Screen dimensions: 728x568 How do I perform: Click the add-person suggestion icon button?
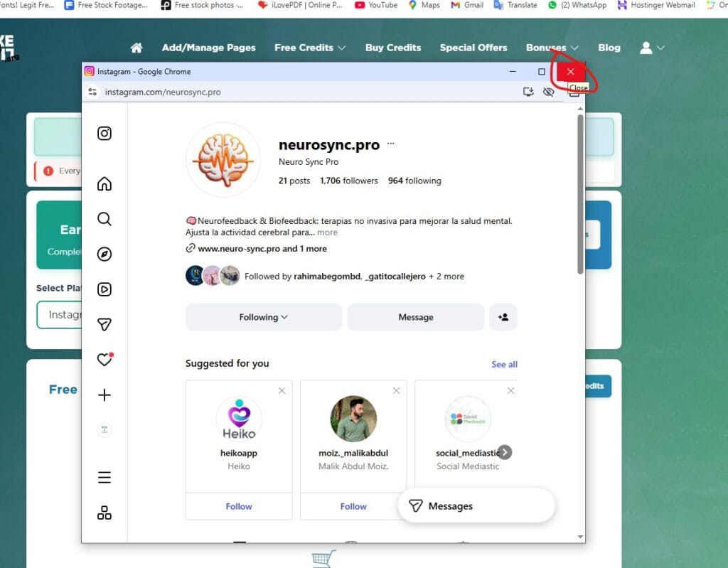(x=503, y=317)
